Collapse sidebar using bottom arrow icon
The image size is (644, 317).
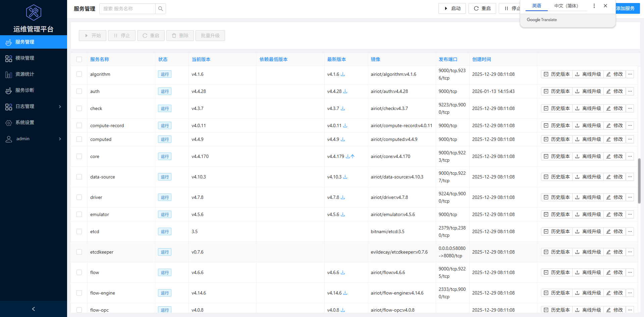click(34, 309)
